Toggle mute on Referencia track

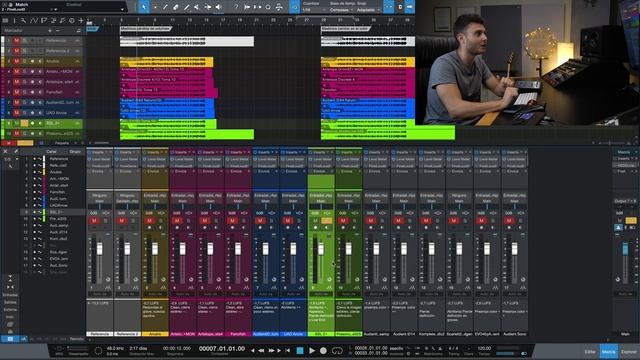(16, 40)
